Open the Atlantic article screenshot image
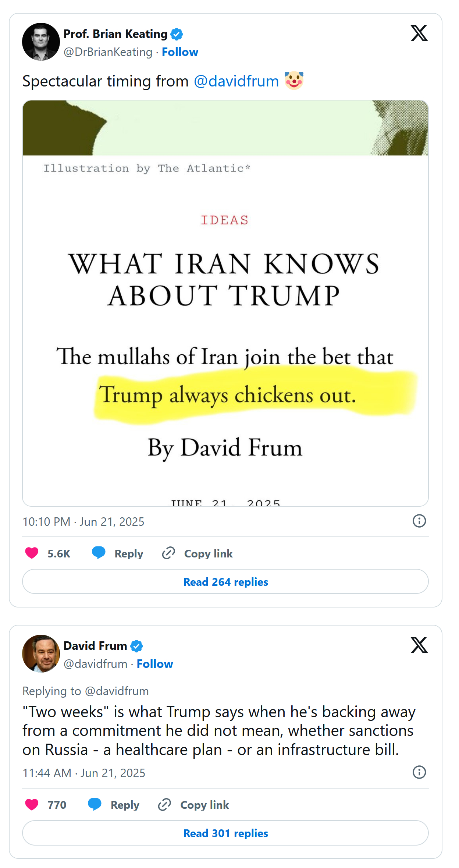The height and width of the screenshot is (868, 459). click(225, 303)
